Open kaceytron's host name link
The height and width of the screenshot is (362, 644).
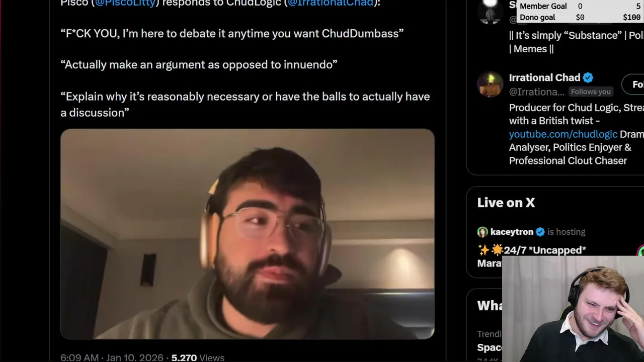[x=512, y=232]
